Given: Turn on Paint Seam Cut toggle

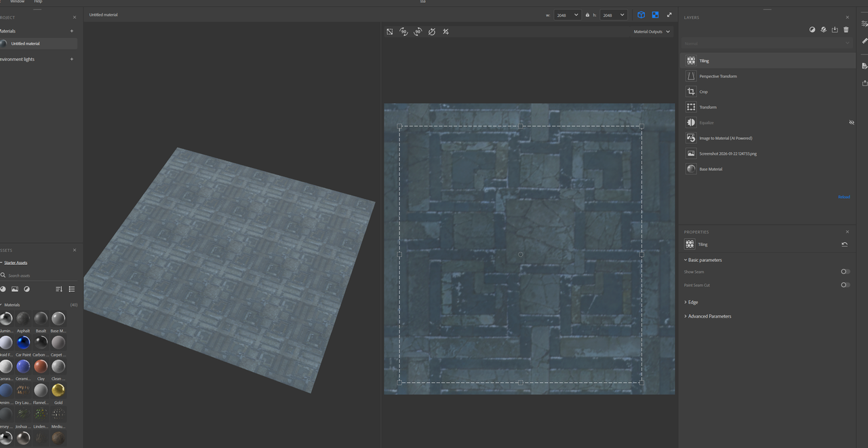Looking at the screenshot, I should click(x=845, y=285).
